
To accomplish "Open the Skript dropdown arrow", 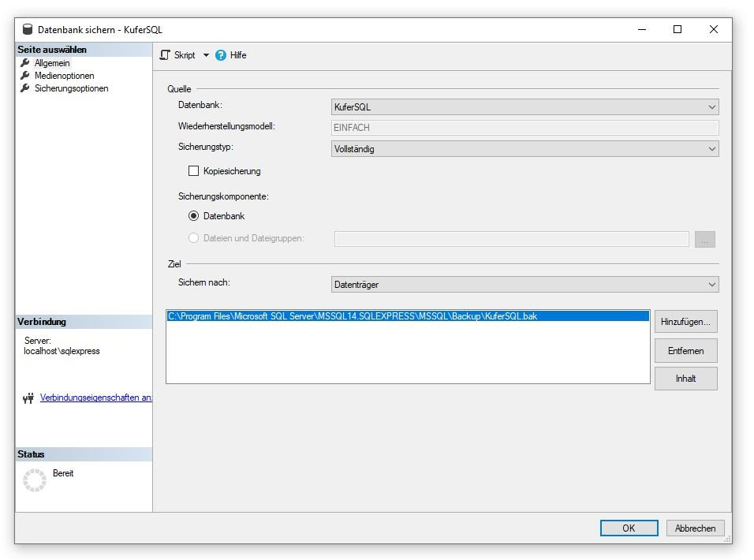I will coord(206,55).
